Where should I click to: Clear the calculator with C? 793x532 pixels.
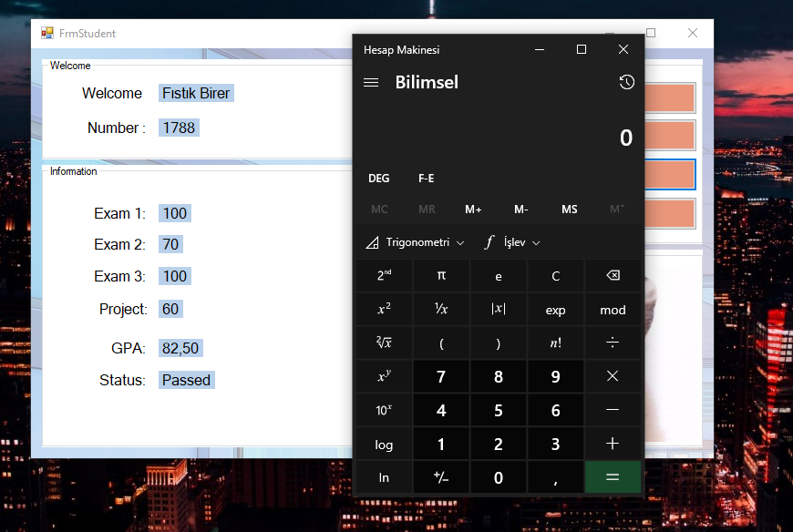pyautogui.click(x=555, y=275)
